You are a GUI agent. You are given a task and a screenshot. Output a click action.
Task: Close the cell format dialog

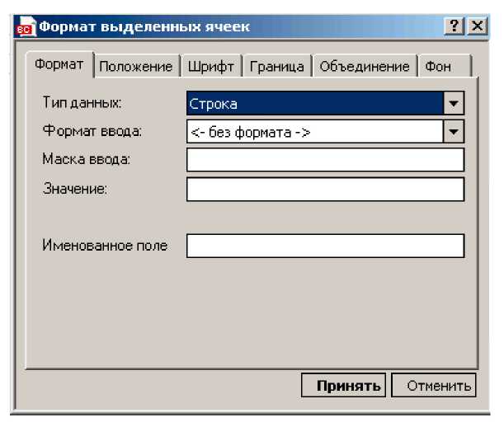tap(477, 26)
